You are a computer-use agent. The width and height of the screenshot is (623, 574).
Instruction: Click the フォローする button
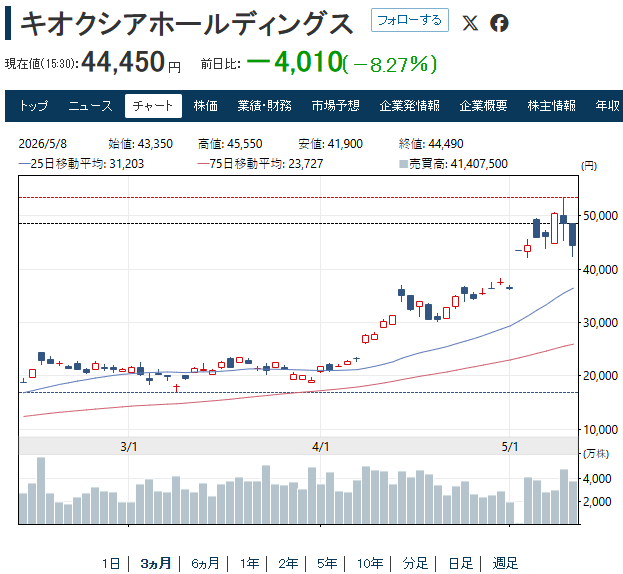click(410, 20)
